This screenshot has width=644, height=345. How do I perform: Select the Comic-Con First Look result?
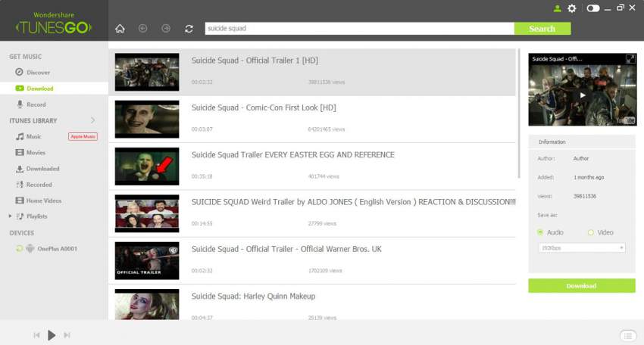311,120
